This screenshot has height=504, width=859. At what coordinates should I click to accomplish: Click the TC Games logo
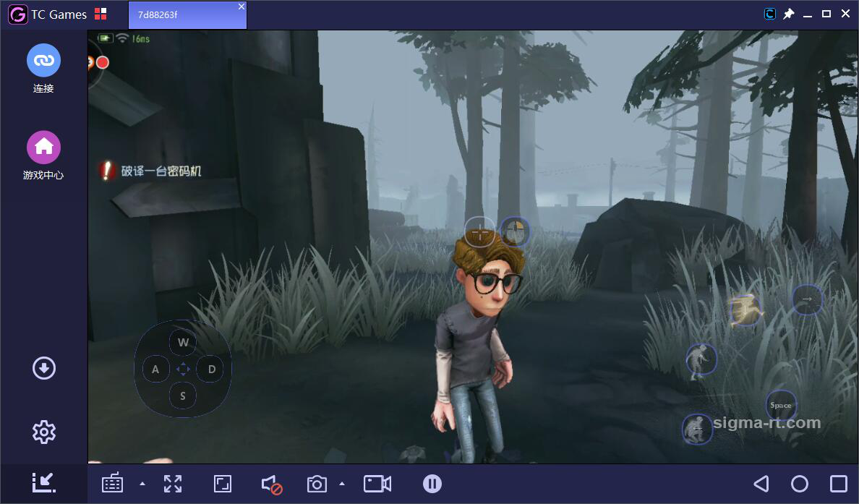[x=18, y=14]
